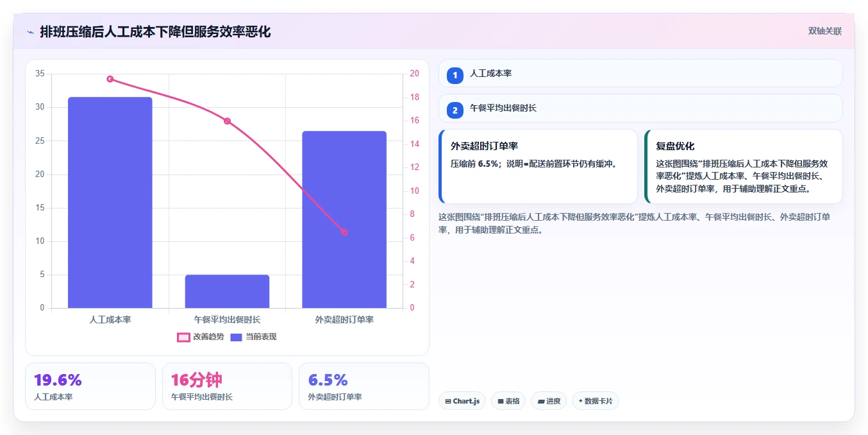Click the line point above 外卖超时订单率

344,232
